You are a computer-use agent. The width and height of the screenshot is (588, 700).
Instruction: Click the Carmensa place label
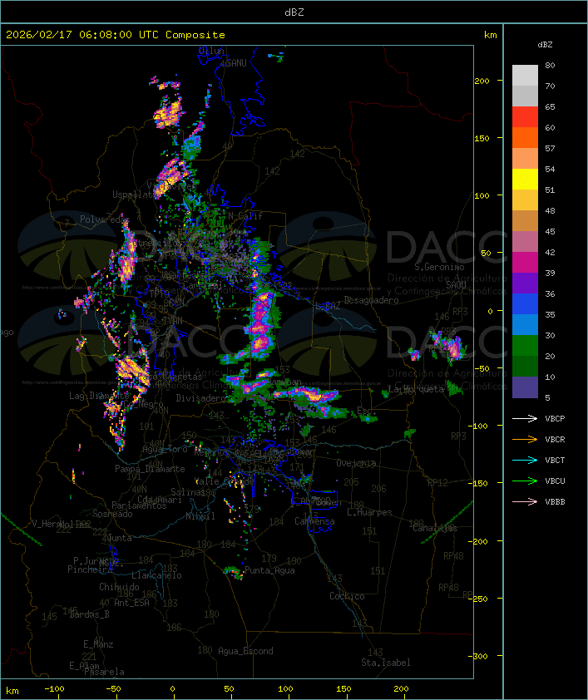click(x=314, y=521)
